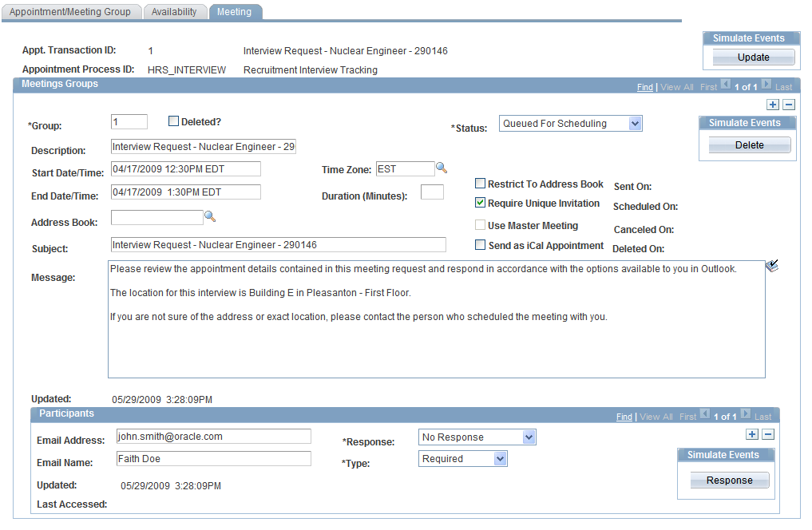
Task: Click the Response simulate event button
Action: pyautogui.click(x=730, y=481)
